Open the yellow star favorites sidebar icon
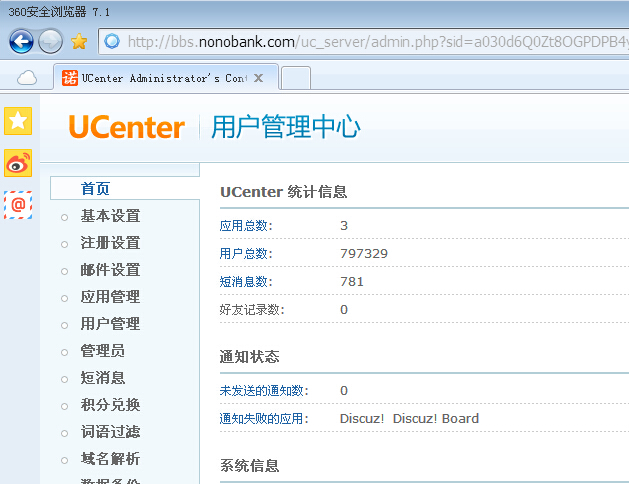Screen dimensions: 629x484 click(x=18, y=121)
